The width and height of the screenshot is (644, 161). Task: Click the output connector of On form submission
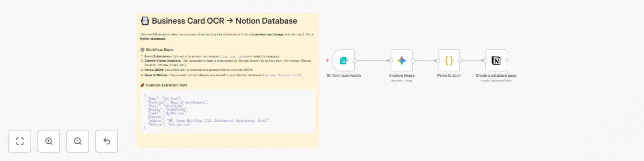tap(354, 61)
